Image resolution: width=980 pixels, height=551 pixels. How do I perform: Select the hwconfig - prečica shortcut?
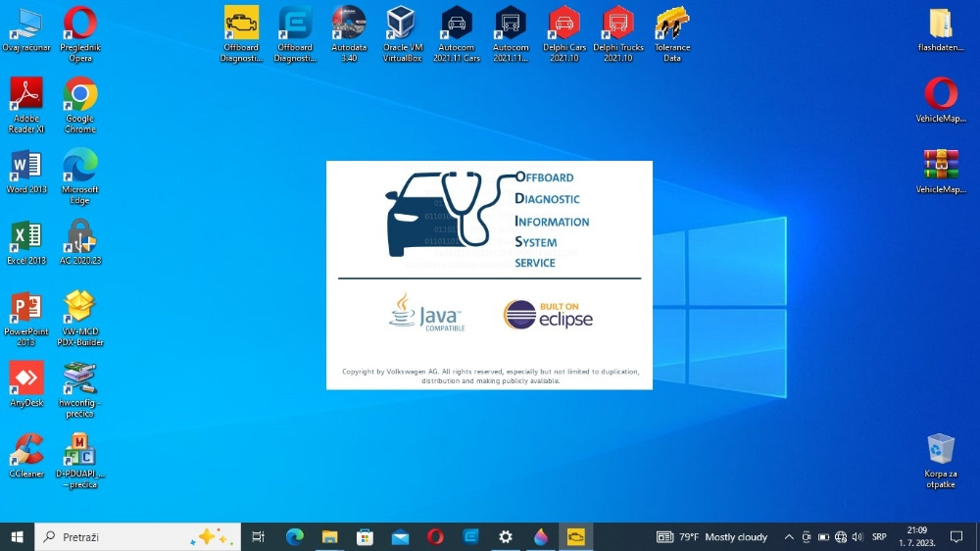point(80,389)
